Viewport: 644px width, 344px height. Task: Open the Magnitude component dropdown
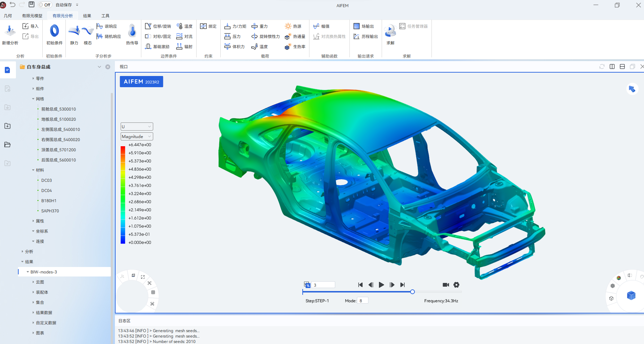coord(137,136)
